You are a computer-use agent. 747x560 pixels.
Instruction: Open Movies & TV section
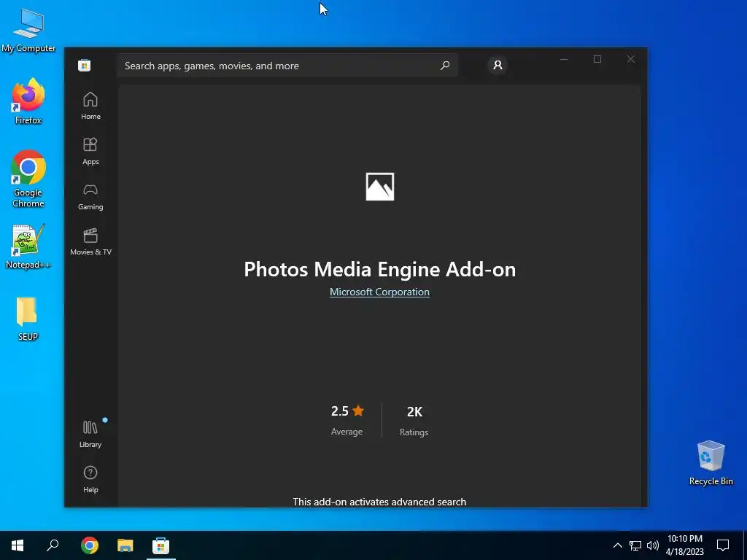[x=90, y=241]
